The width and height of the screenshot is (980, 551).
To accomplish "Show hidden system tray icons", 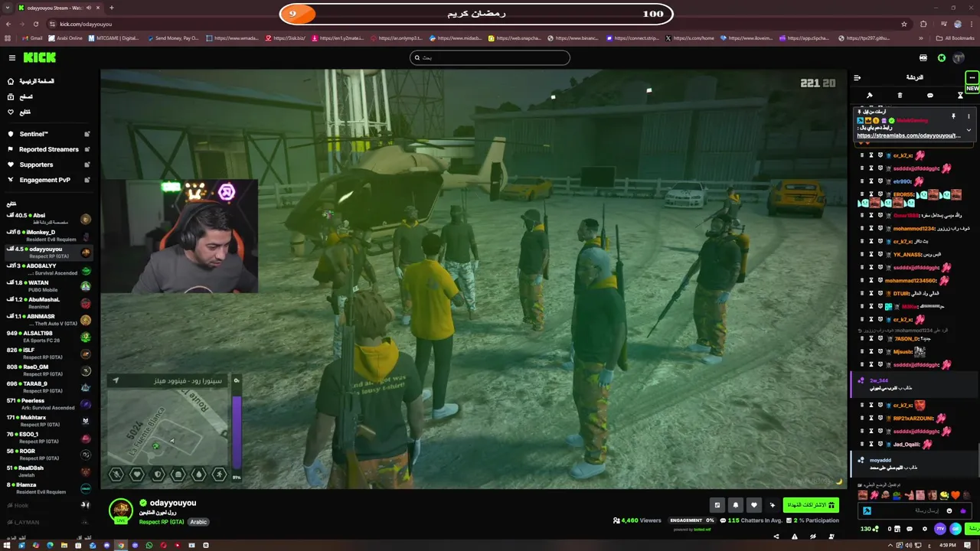I will coord(890,545).
